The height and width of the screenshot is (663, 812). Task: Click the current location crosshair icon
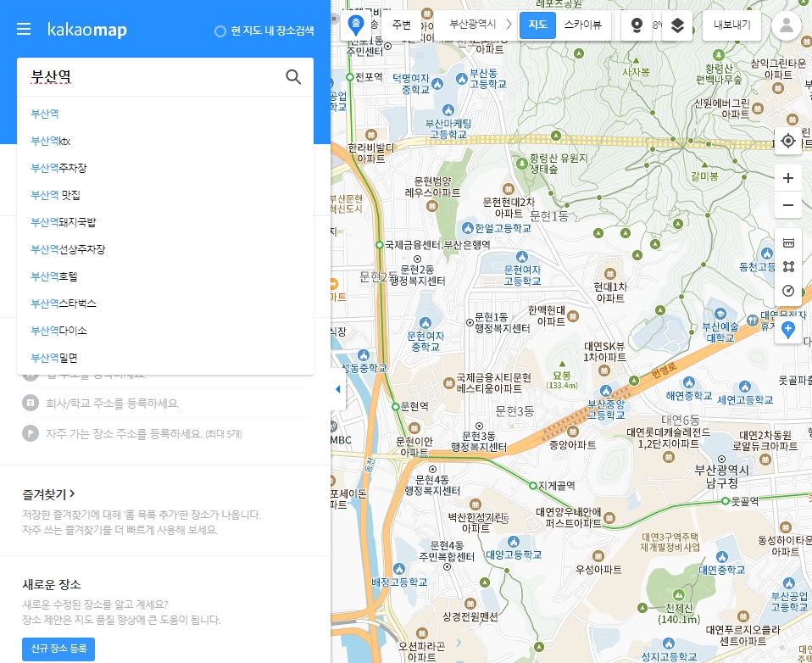[x=788, y=141]
